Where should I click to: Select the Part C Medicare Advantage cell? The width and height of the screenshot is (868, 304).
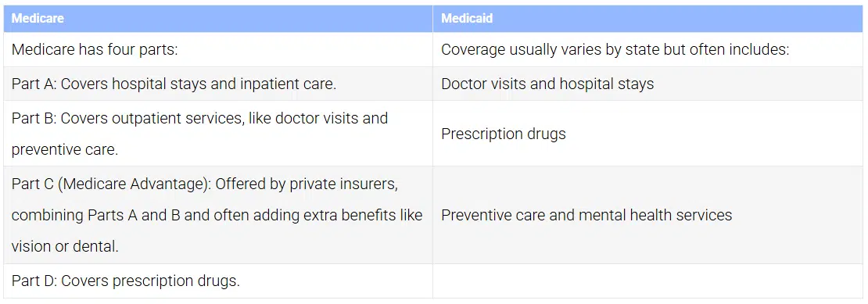coord(218,215)
